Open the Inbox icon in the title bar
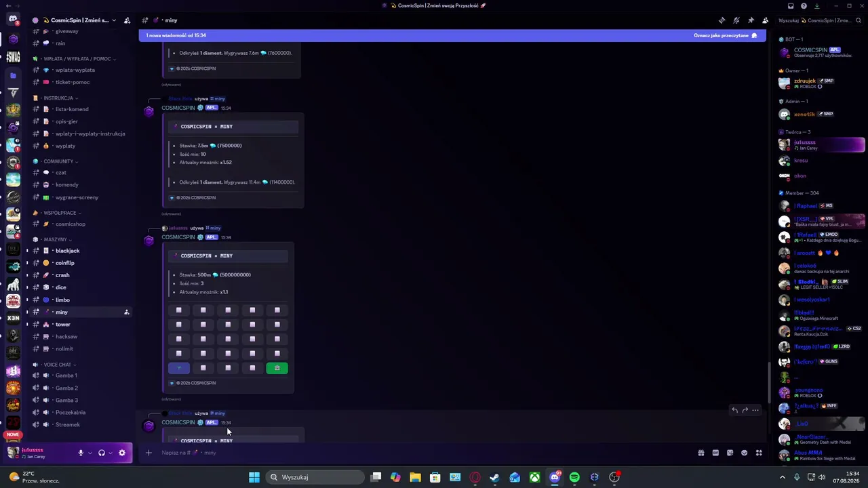 [x=790, y=6]
